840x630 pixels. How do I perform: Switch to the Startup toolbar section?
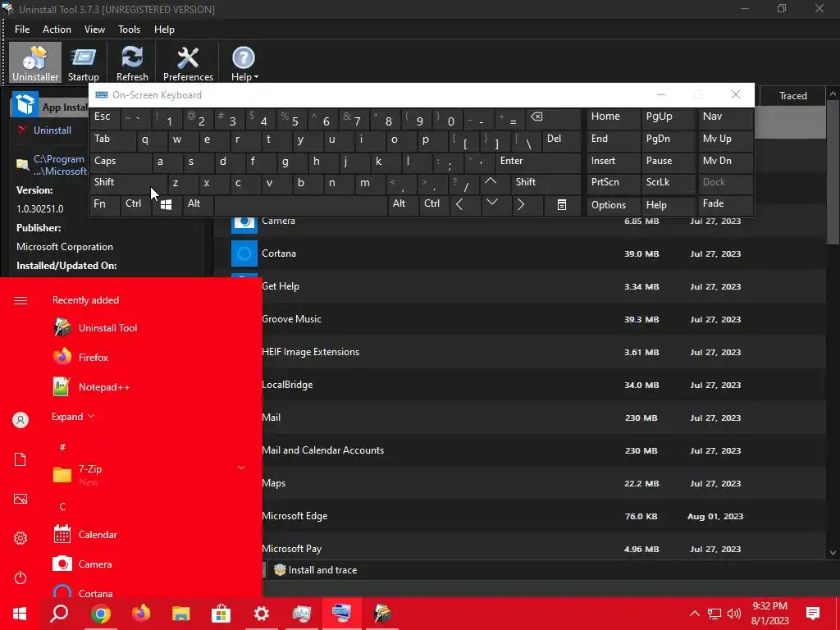click(83, 63)
